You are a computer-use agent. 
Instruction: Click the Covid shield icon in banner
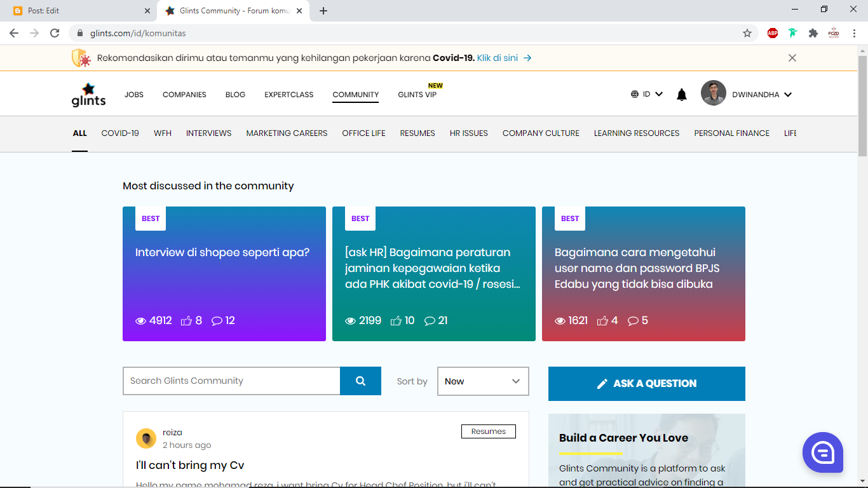81,58
